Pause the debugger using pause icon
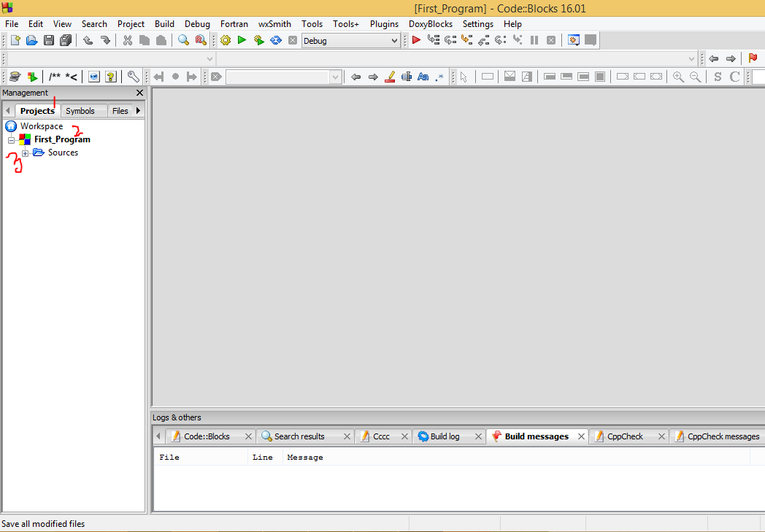The image size is (765, 532). pyautogui.click(x=534, y=41)
